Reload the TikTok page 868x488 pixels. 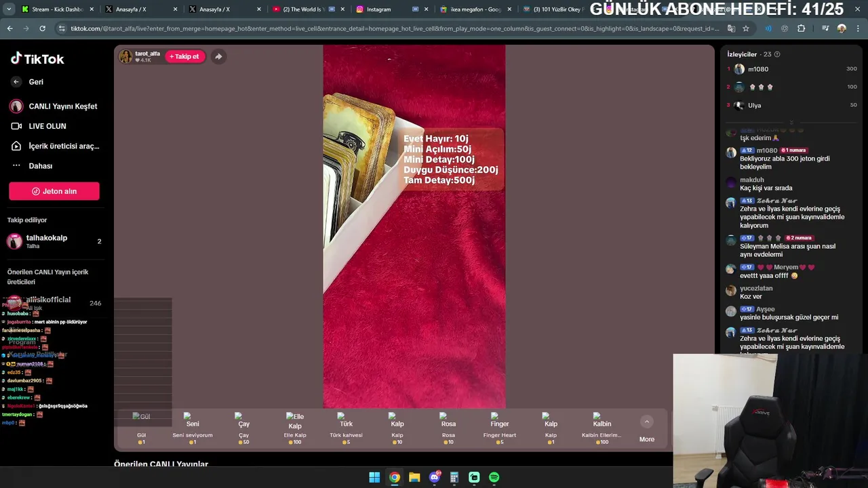pyautogui.click(x=42, y=28)
